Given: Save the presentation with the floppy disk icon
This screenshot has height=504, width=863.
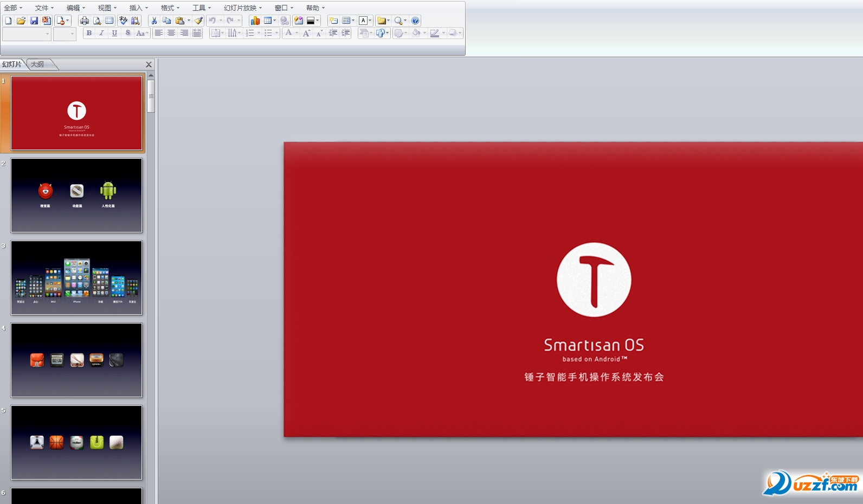Looking at the screenshot, I should (34, 21).
